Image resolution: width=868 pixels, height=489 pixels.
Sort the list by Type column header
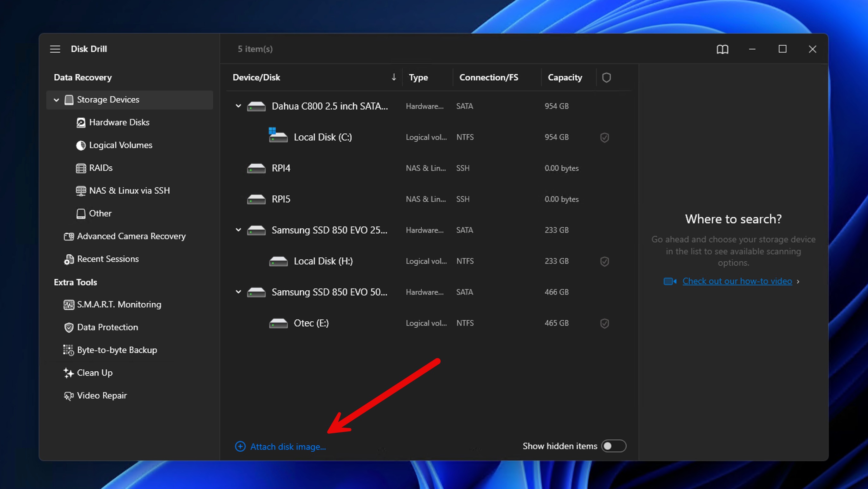click(418, 77)
